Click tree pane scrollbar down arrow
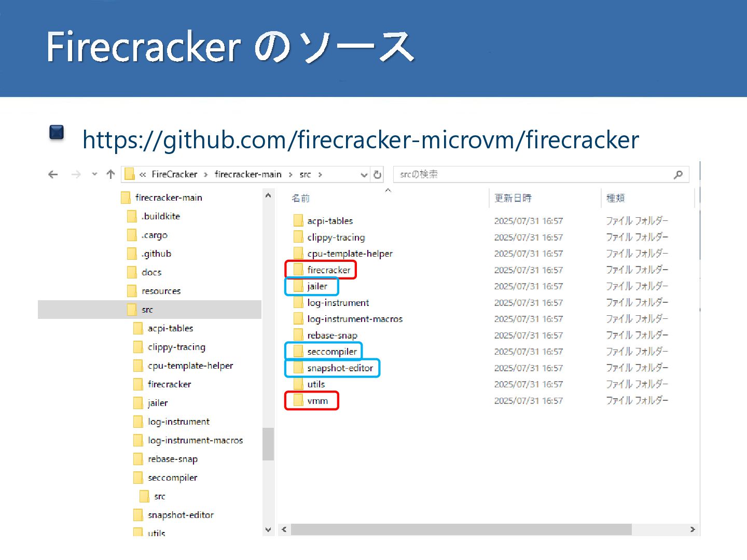The height and width of the screenshot is (560, 747). (268, 529)
